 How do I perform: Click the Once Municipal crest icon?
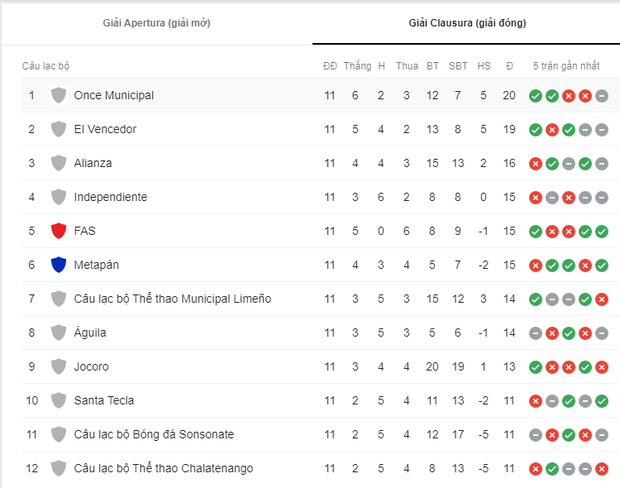58,95
